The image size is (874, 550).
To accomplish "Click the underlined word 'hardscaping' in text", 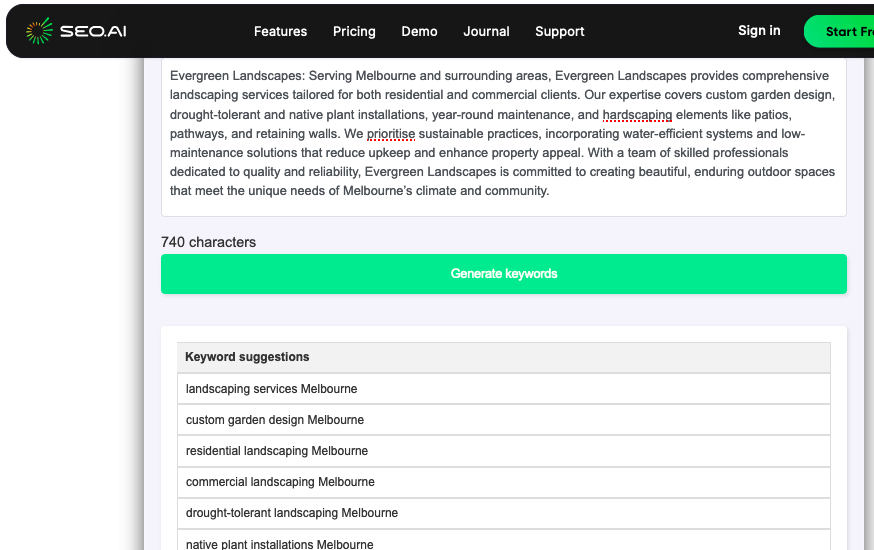I will [x=637, y=115].
